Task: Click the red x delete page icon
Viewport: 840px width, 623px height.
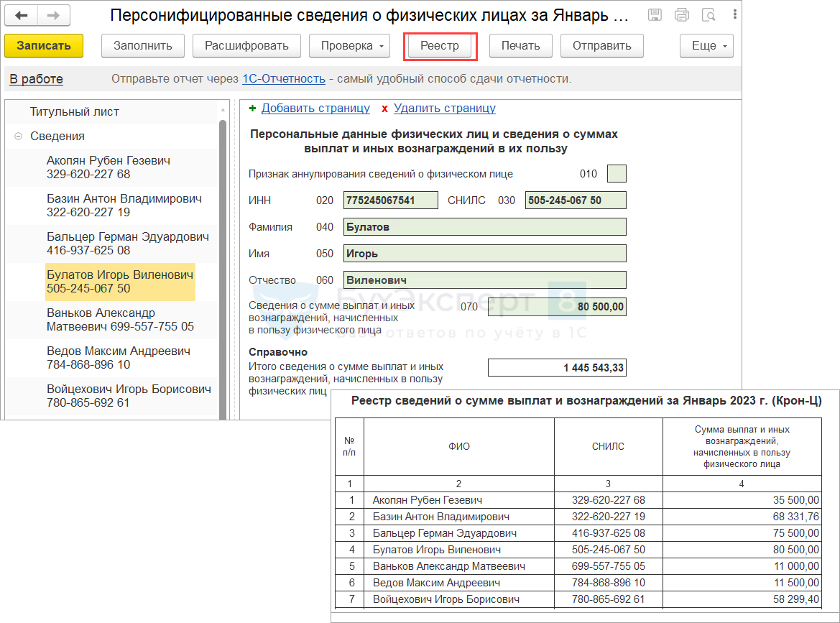Action: click(x=384, y=109)
